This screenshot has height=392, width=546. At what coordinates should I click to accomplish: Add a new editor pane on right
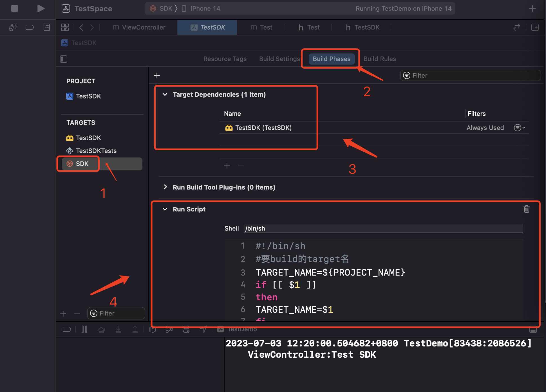[535, 27]
